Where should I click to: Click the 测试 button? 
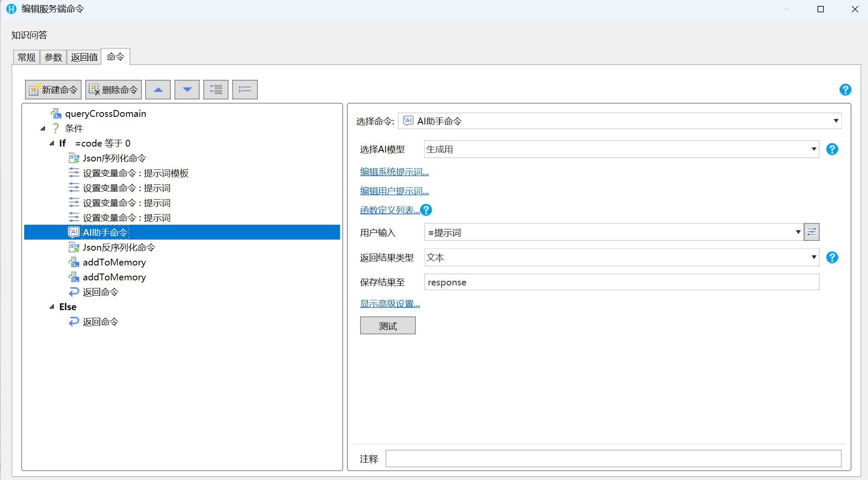pos(387,326)
